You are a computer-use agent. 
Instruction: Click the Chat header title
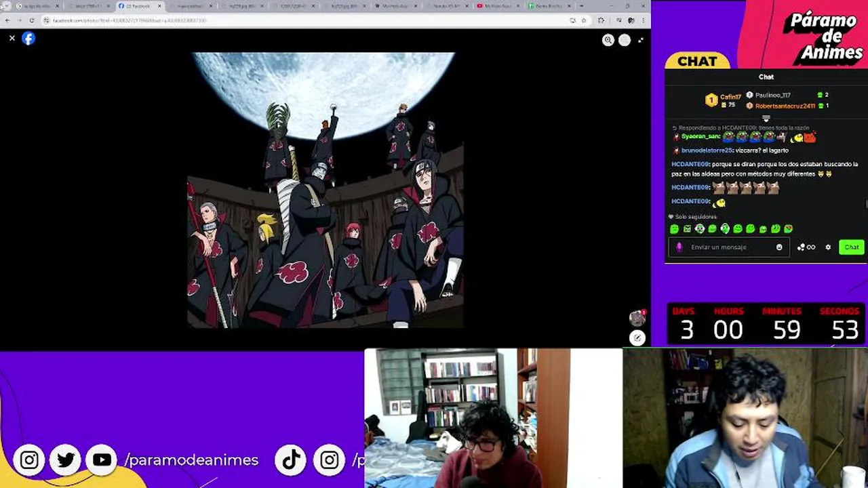point(766,77)
